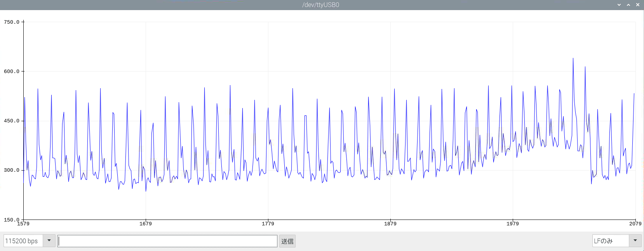Image resolution: width=644 pixels, height=251 pixels.
Task: Minimize the /dev/ttyUSB0 plotter window
Action: pos(619,5)
